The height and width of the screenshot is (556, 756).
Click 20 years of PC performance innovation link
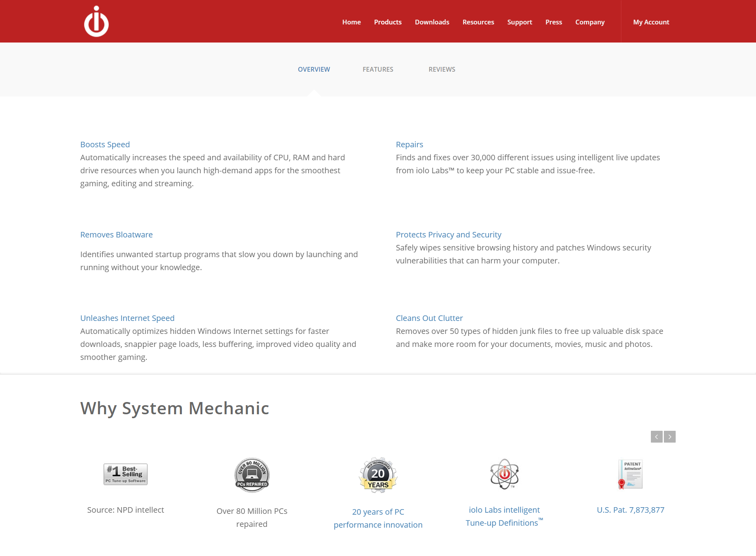click(378, 518)
